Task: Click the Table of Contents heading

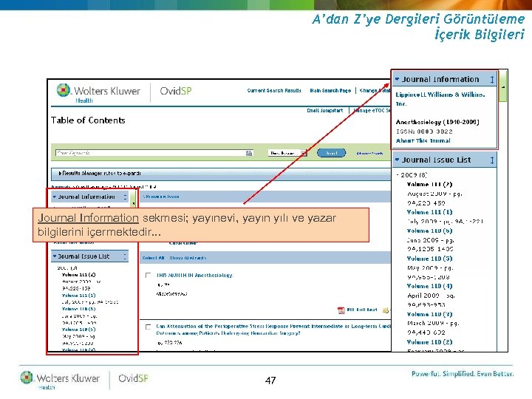Action: pyautogui.click(x=88, y=120)
